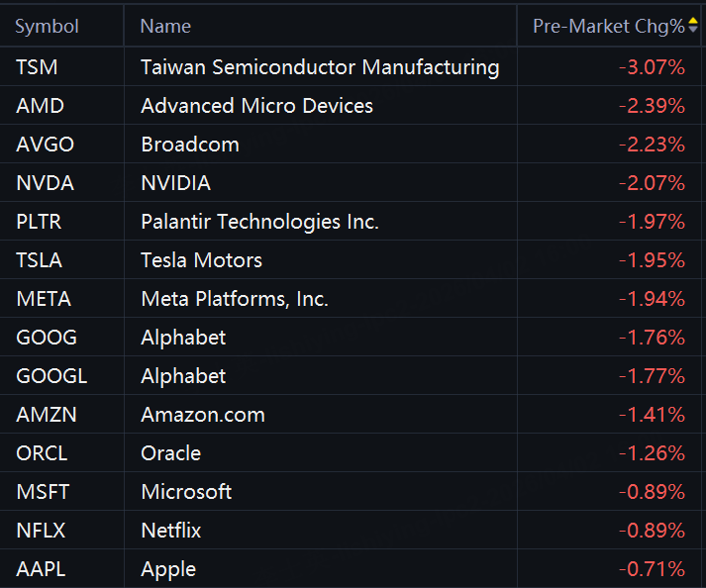Click TSM's -3.07% change value

[652, 67]
